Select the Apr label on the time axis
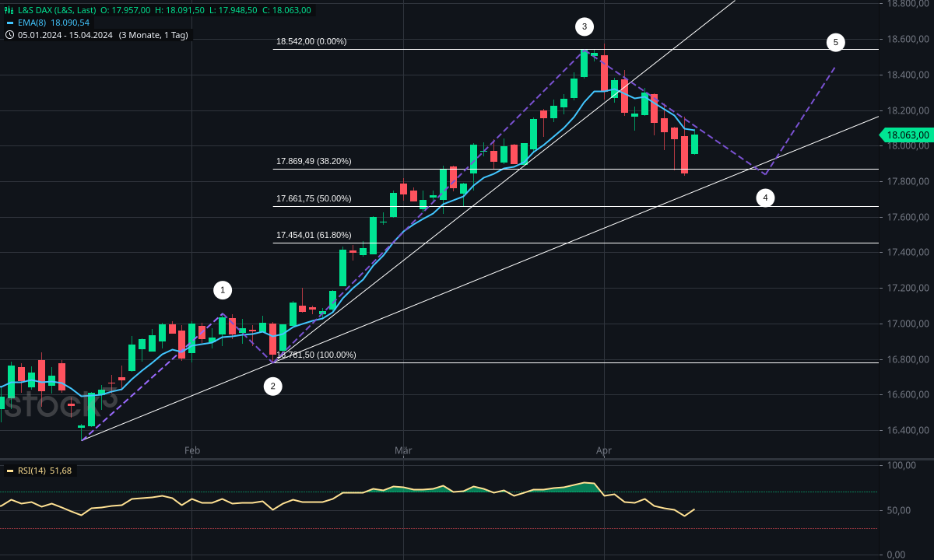 click(x=603, y=450)
